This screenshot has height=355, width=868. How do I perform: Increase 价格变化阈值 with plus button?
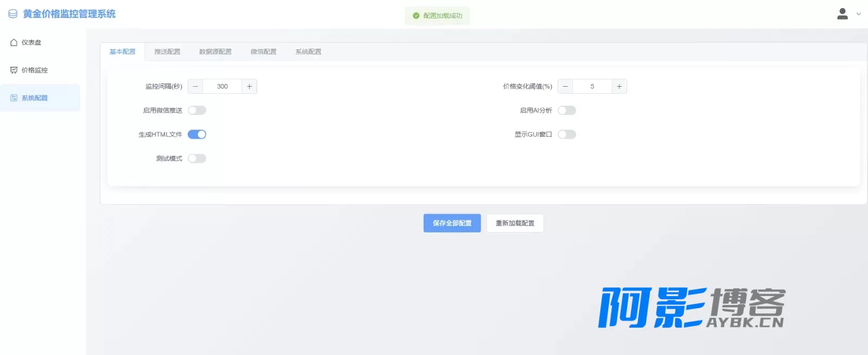[x=620, y=86]
